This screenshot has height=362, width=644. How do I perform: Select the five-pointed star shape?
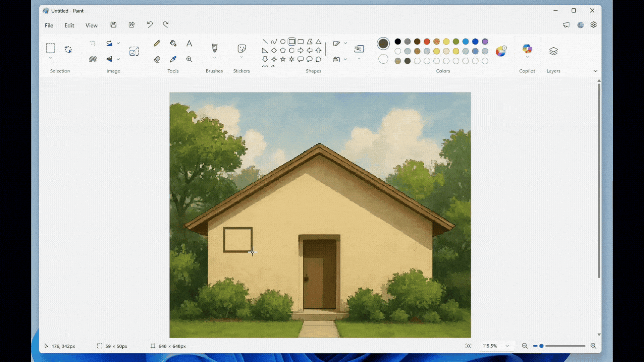point(283,59)
